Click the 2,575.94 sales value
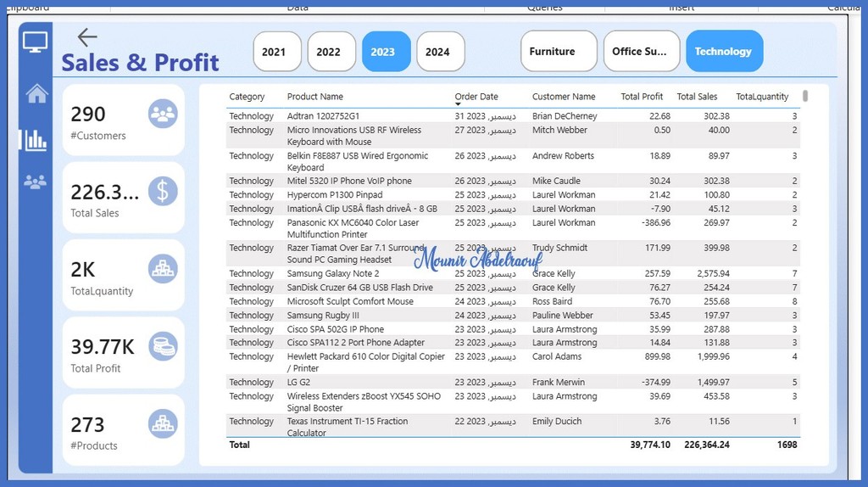Viewport: 868px width, 487px height. pyautogui.click(x=713, y=273)
